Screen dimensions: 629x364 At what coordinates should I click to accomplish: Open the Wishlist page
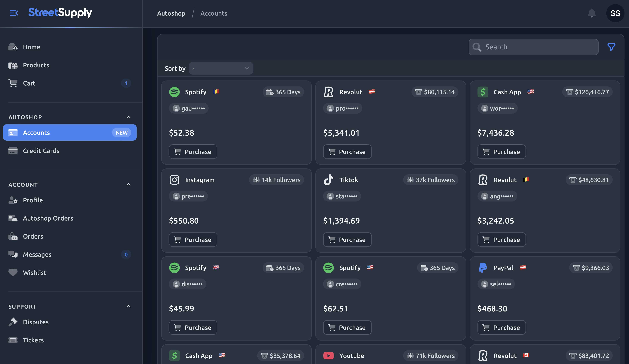tap(70, 272)
